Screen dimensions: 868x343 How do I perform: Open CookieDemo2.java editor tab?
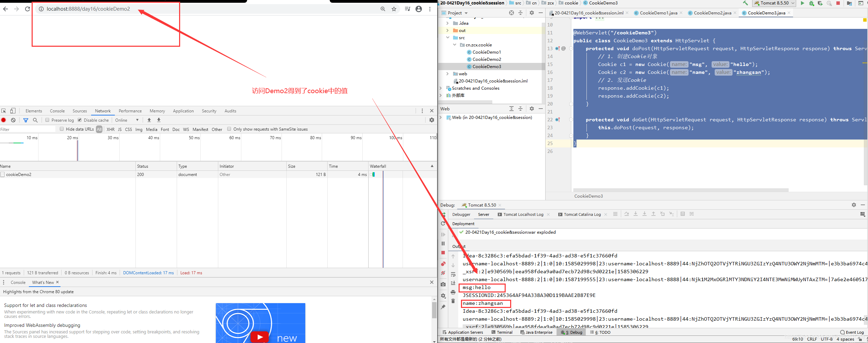(x=712, y=13)
